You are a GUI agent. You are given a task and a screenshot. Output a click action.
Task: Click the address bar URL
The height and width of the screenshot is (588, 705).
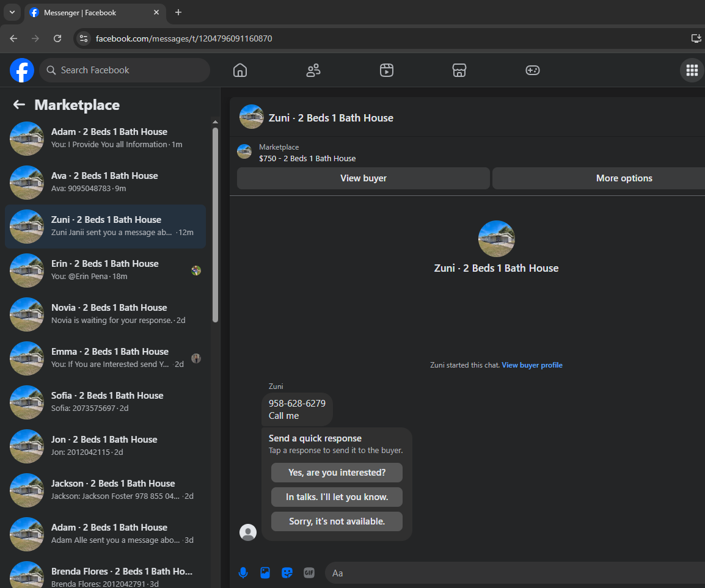click(x=184, y=38)
